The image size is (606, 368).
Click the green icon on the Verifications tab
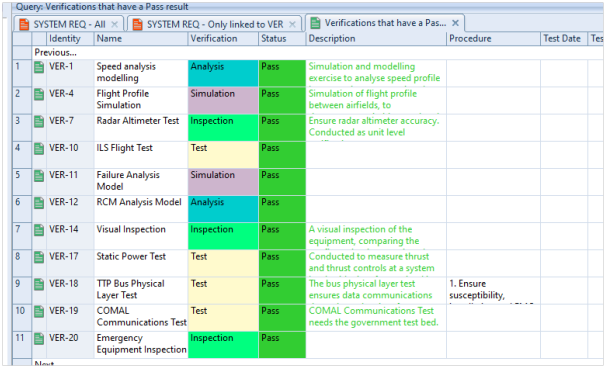click(315, 23)
